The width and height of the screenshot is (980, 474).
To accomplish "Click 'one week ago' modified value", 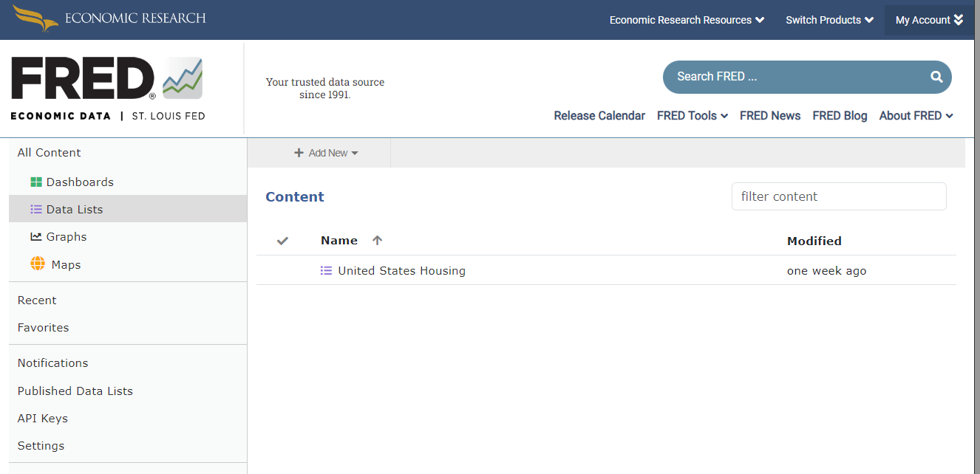I will 826,271.
